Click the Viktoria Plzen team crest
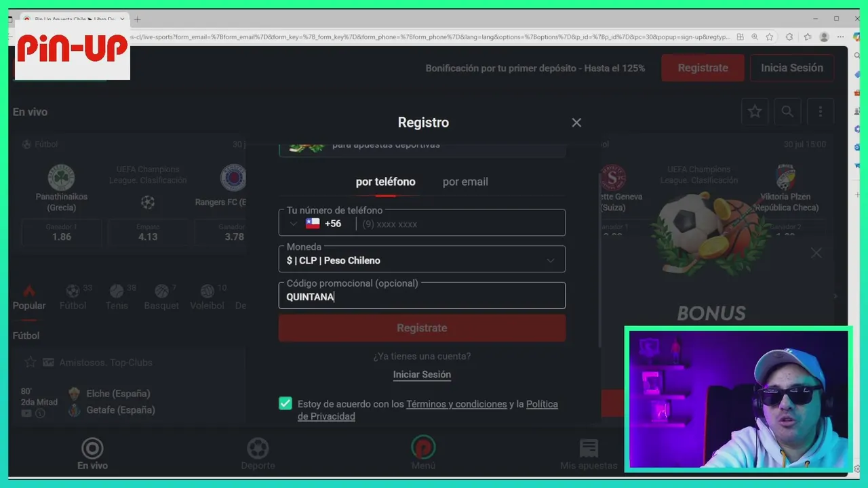868x488 pixels. (786, 178)
